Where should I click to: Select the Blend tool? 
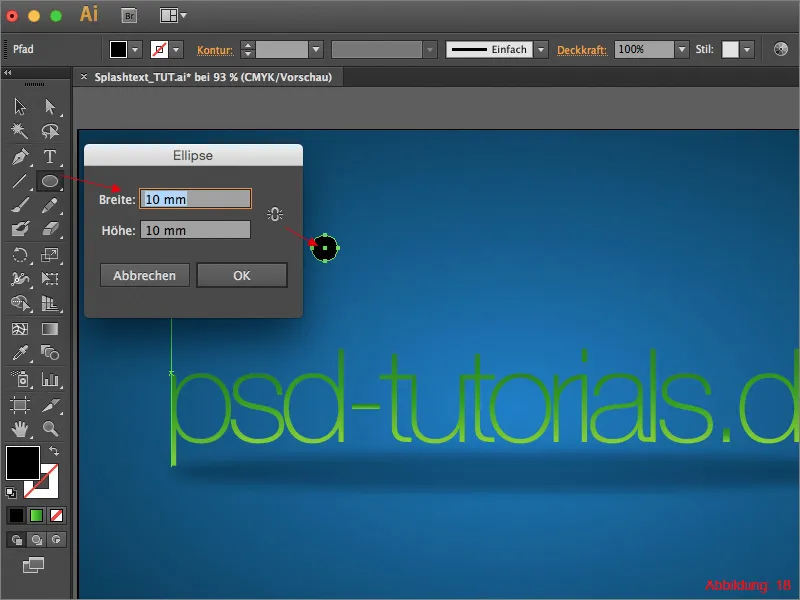coord(50,353)
